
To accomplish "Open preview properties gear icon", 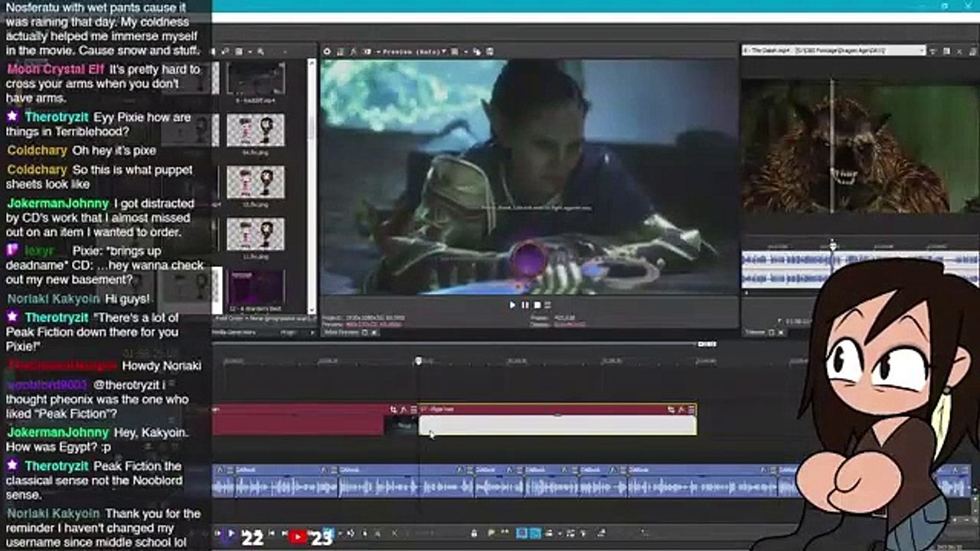I will coord(327,51).
